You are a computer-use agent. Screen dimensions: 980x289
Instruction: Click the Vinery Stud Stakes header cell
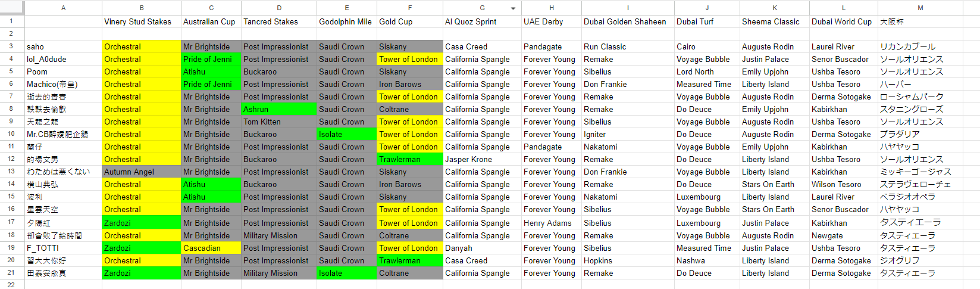coord(142,21)
